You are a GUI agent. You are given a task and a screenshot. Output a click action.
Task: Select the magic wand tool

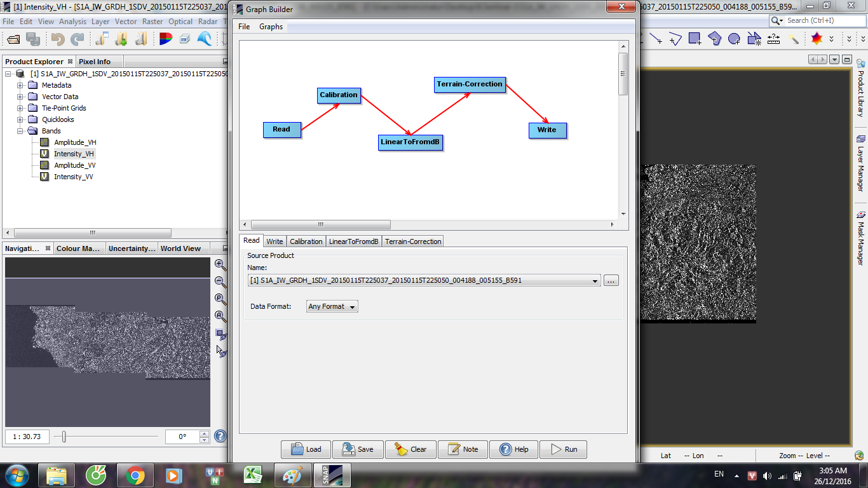pyautogui.click(x=794, y=39)
